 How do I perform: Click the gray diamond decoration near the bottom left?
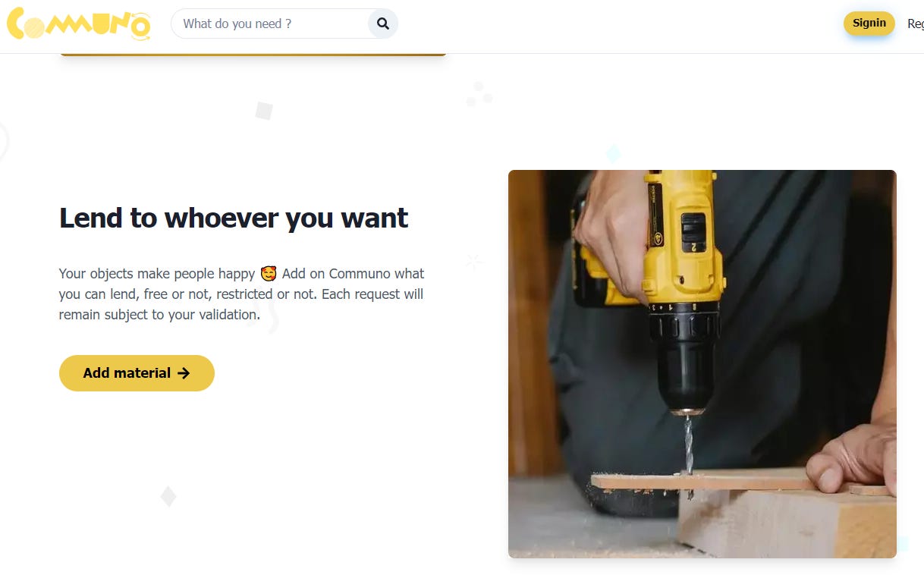click(x=168, y=497)
